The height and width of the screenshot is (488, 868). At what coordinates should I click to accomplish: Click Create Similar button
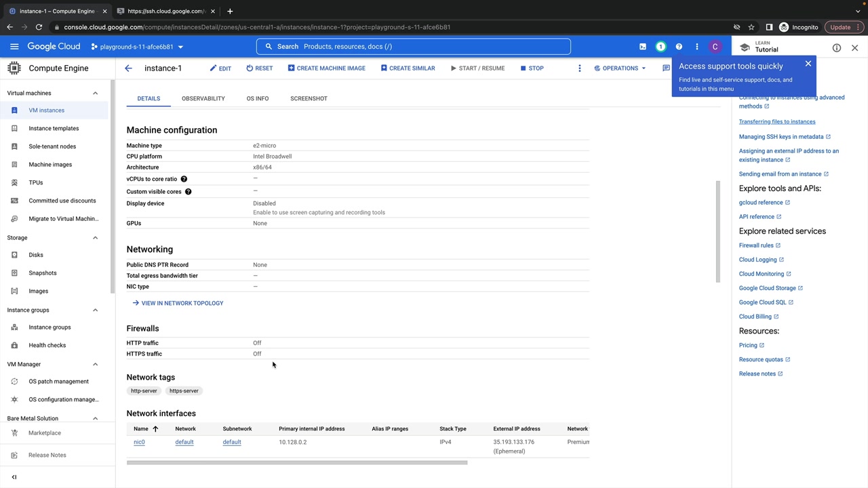[x=408, y=68]
